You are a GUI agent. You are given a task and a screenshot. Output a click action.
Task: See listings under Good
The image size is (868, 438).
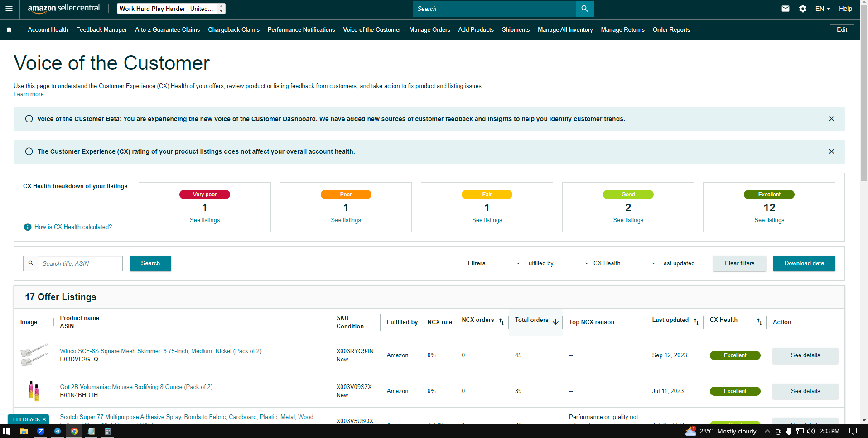point(628,220)
